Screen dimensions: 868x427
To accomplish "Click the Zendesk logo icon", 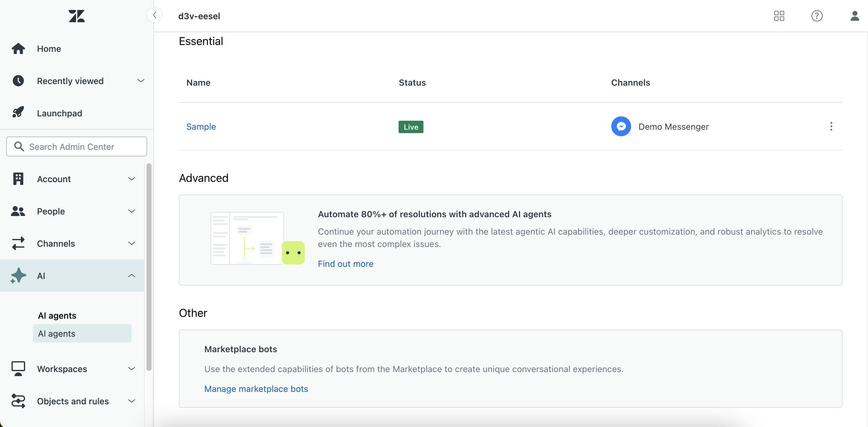I will (x=76, y=16).
